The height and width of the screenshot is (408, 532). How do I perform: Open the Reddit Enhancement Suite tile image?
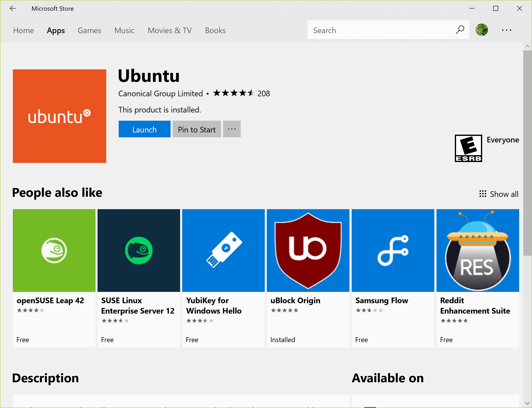click(478, 250)
